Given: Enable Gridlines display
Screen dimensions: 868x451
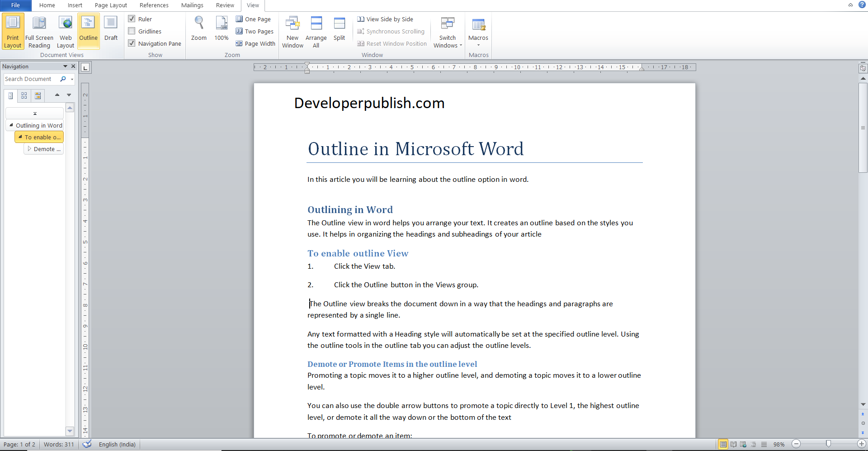Looking at the screenshot, I should tap(132, 31).
